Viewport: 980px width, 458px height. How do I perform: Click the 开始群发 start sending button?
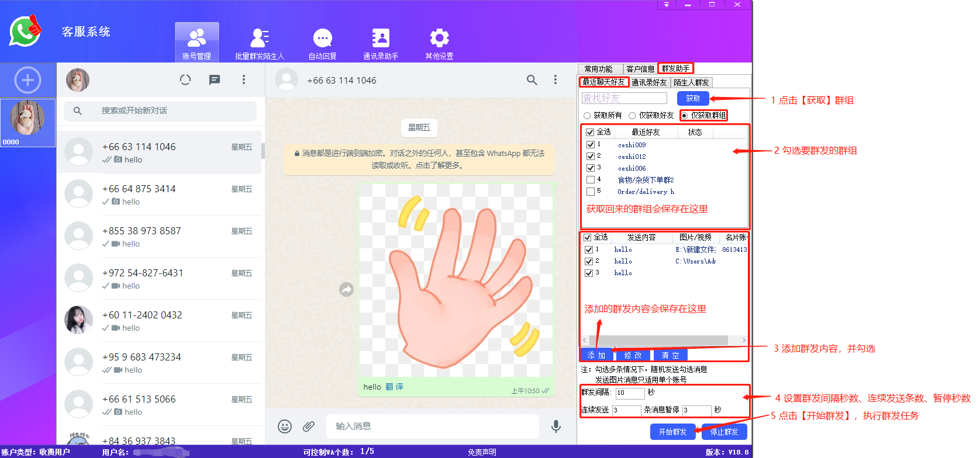pyautogui.click(x=672, y=432)
